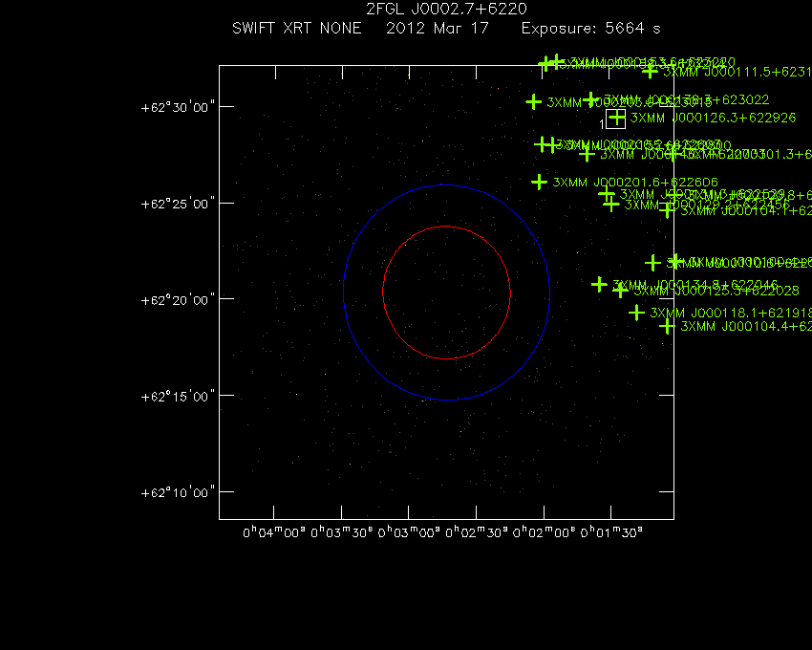
Task: Click declination label +62°20'00"
Action: 178,300
